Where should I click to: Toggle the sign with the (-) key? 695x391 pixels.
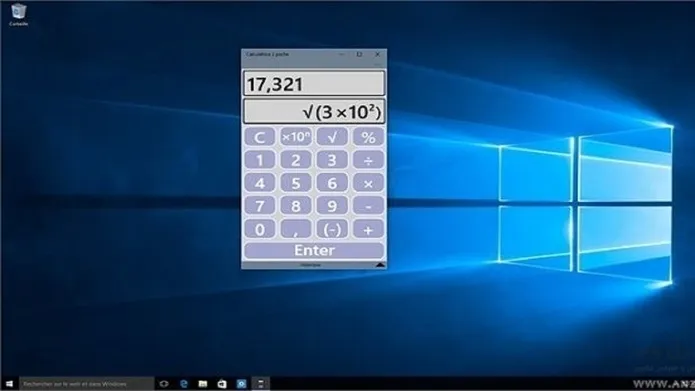click(332, 229)
